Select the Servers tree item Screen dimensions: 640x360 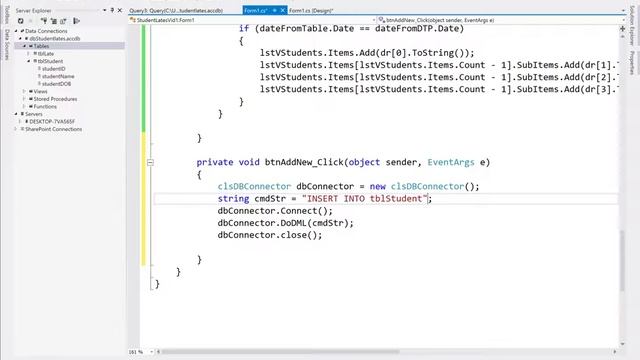point(33,114)
